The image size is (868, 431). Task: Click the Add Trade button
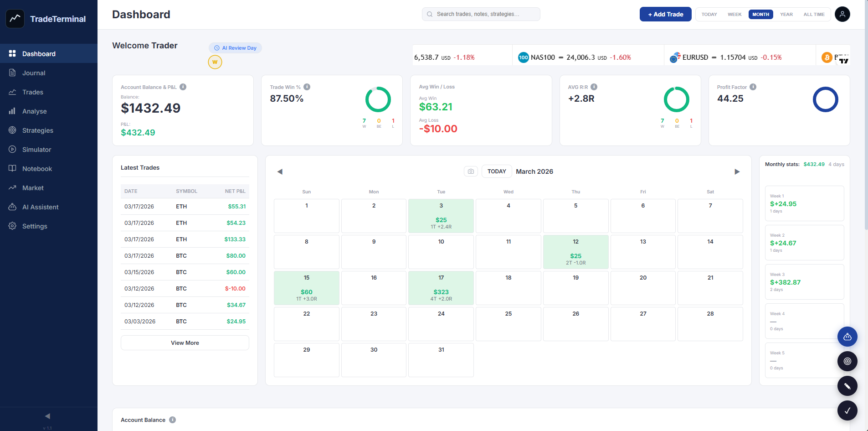[665, 15]
